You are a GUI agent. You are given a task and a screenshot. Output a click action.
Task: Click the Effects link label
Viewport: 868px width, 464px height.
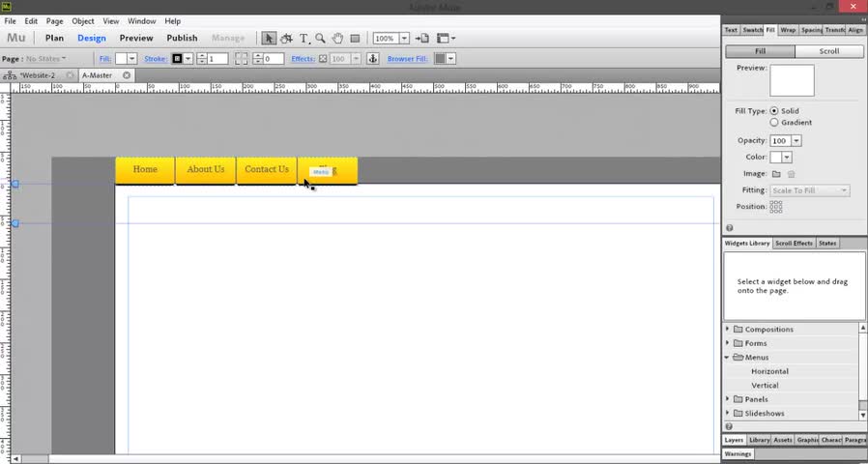[303, 59]
